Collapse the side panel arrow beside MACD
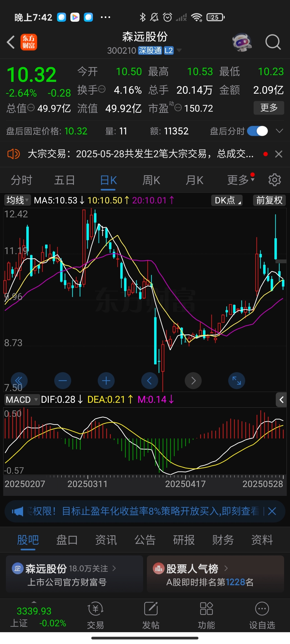 (x=281, y=400)
